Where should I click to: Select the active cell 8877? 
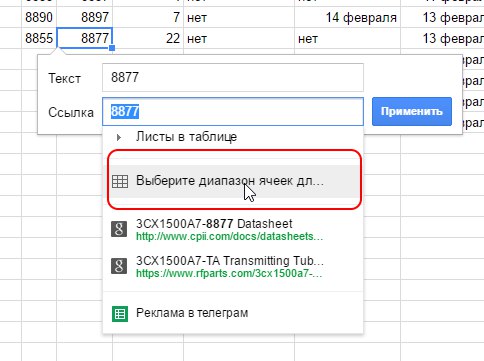click(85, 38)
